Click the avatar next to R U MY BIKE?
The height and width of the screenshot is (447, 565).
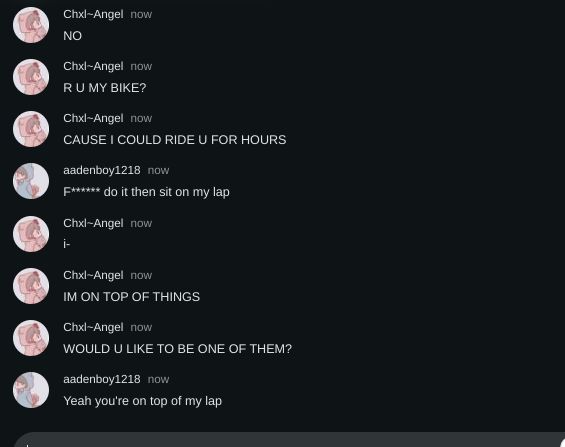31,77
